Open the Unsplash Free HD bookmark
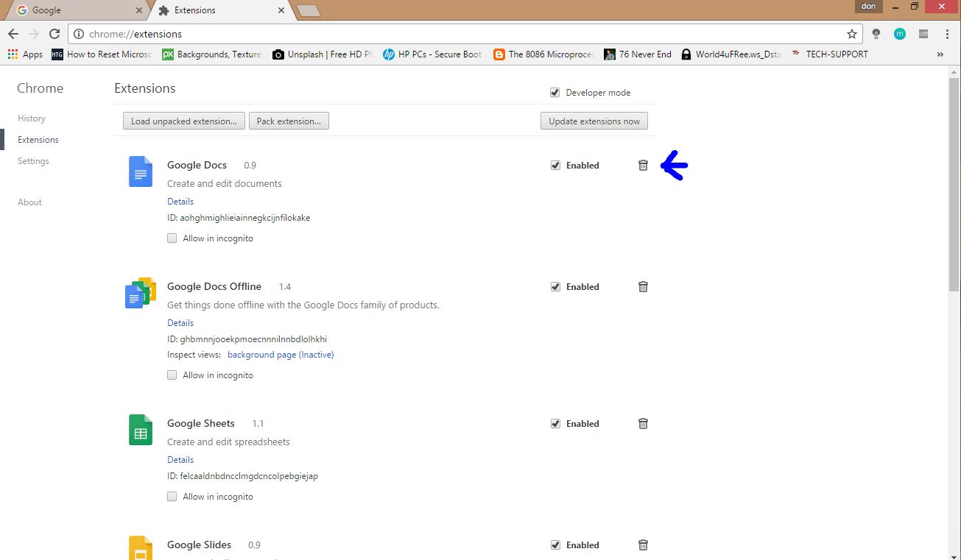The height and width of the screenshot is (560, 961). 323,54
